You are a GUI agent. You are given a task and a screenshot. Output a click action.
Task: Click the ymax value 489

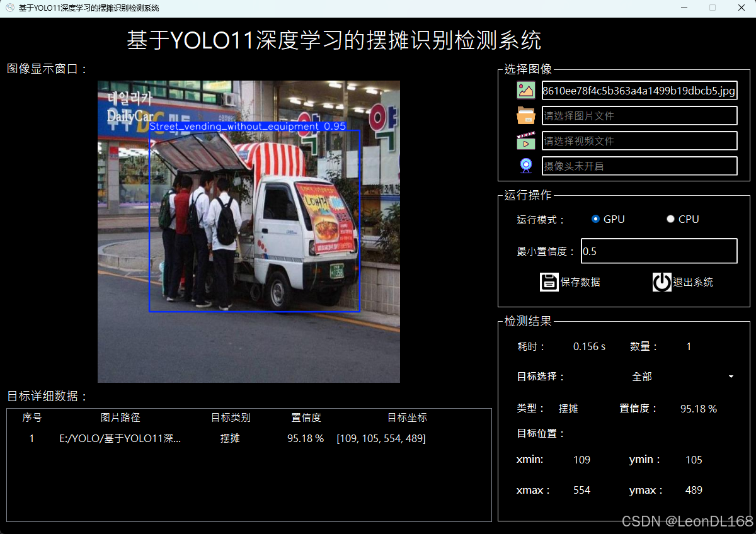pos(694,490)
